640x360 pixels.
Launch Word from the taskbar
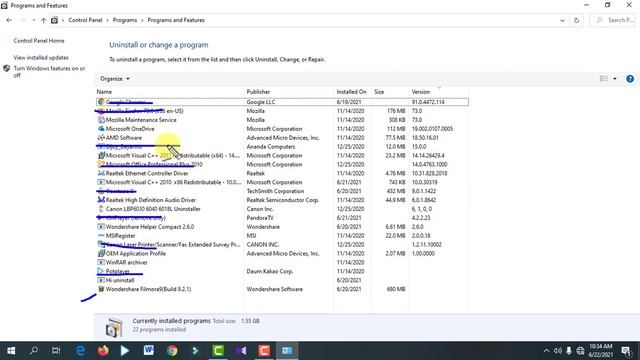[149, 351]
